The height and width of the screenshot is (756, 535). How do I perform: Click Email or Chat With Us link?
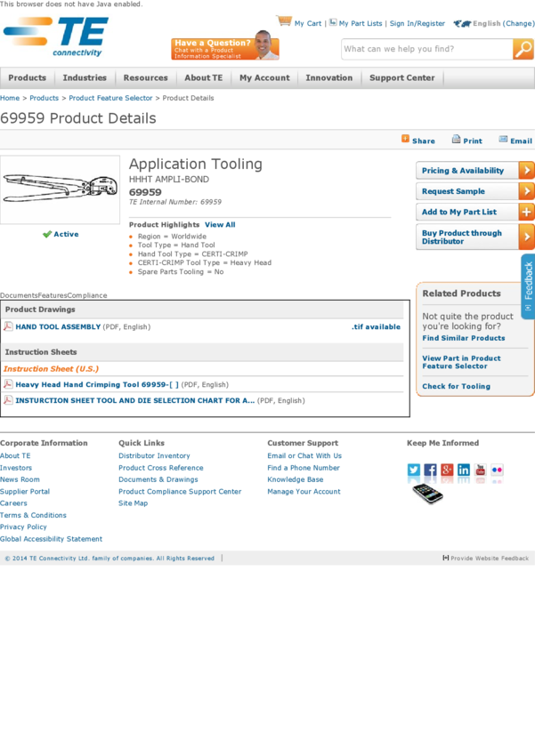[304, 455]
